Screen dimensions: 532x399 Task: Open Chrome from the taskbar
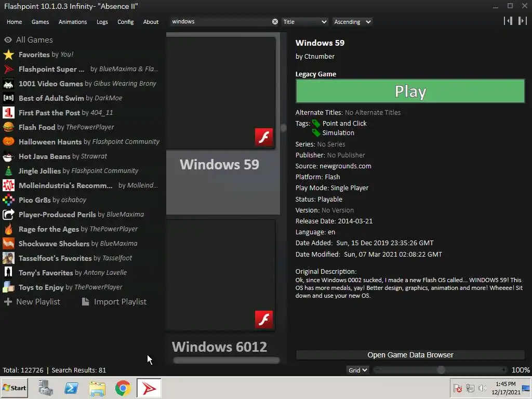click(123, 388)
